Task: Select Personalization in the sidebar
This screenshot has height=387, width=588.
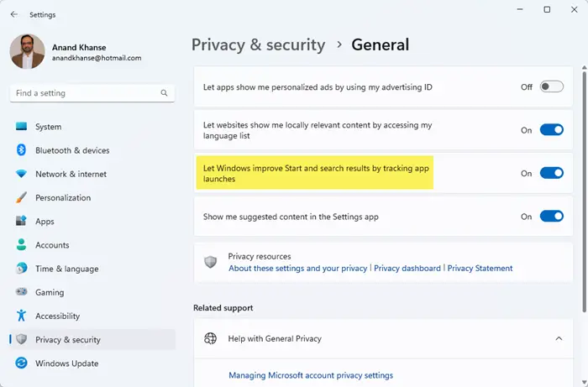Action: [92, 197]
